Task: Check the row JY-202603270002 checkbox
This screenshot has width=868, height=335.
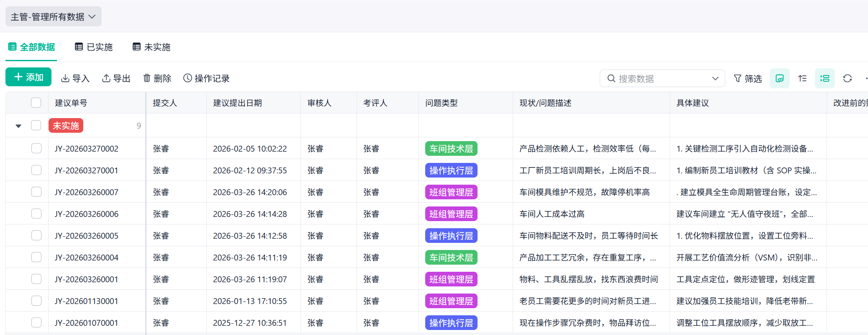Action: [36, 148]
